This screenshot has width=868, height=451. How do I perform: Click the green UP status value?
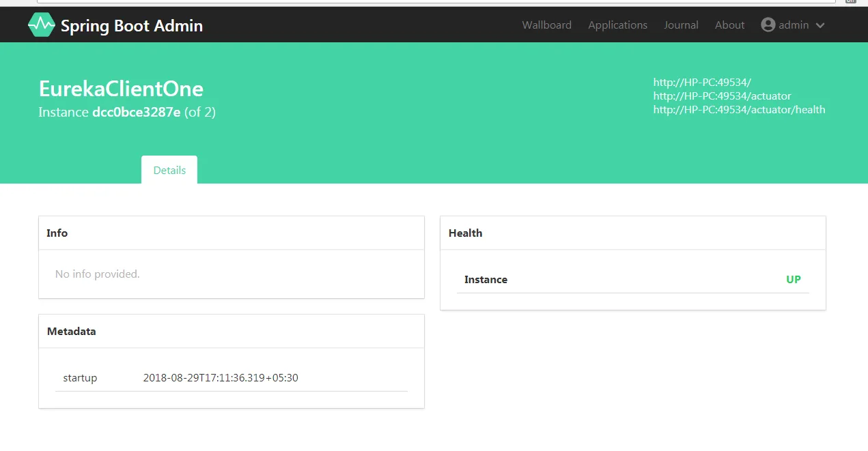click(x=794, y=279)
